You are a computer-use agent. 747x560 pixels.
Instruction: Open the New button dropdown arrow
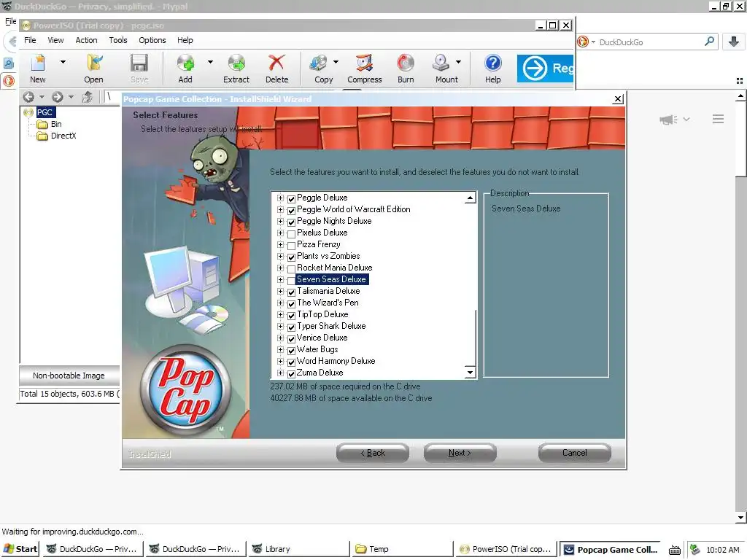tap(63, 62)
